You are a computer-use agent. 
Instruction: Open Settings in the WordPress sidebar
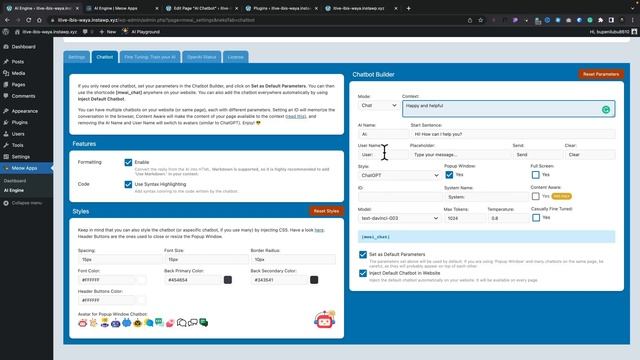tap(20, 157)
